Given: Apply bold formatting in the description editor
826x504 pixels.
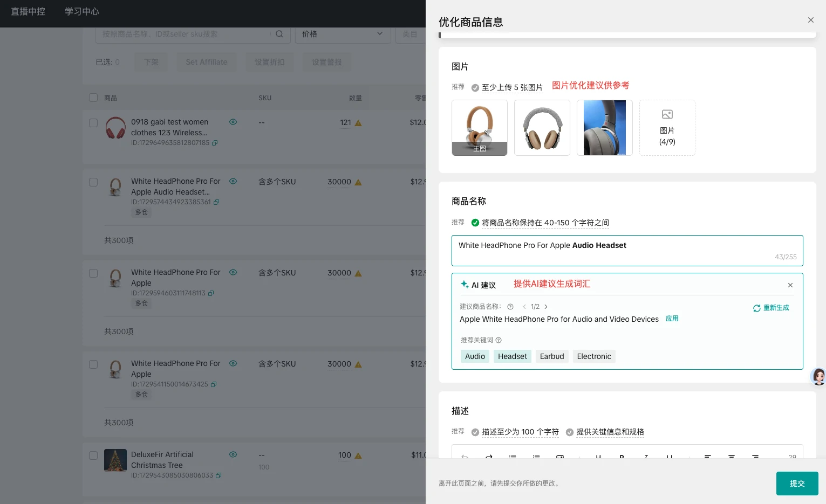Looking at the screenshot, I should (621, 458).
